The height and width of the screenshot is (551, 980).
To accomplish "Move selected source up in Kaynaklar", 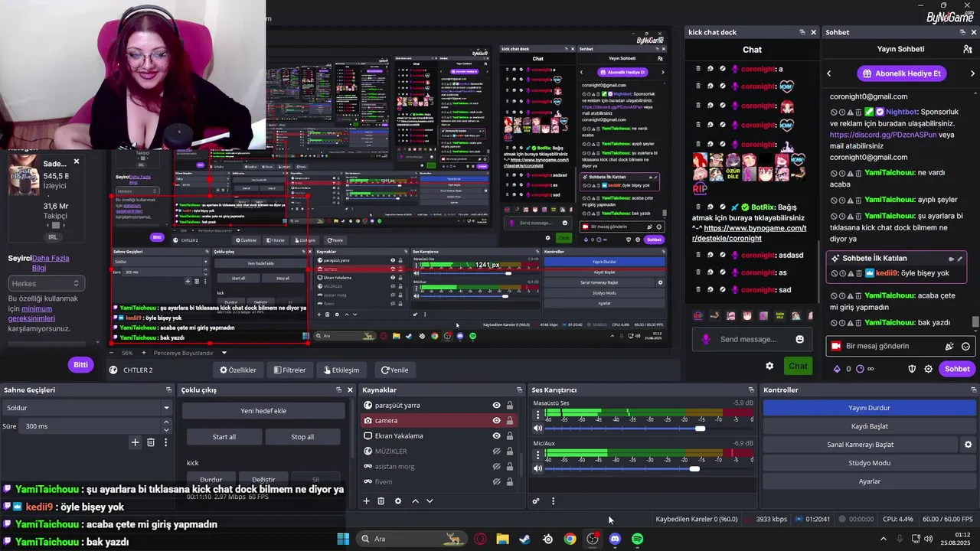I will pos(416,501).
